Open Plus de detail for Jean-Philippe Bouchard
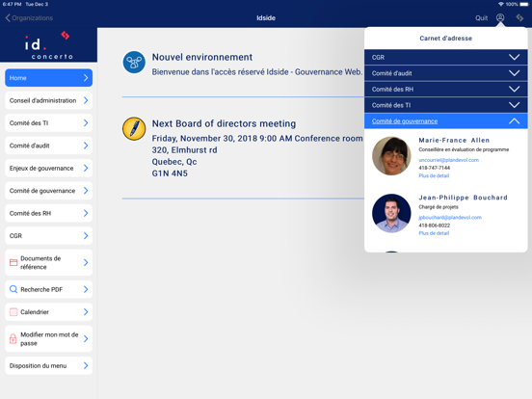This screenshot has height=399, width=532. click(434, 233)
